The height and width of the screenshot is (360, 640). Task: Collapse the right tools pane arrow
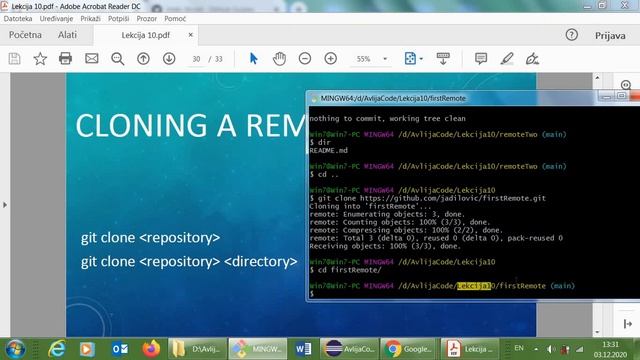628,324
